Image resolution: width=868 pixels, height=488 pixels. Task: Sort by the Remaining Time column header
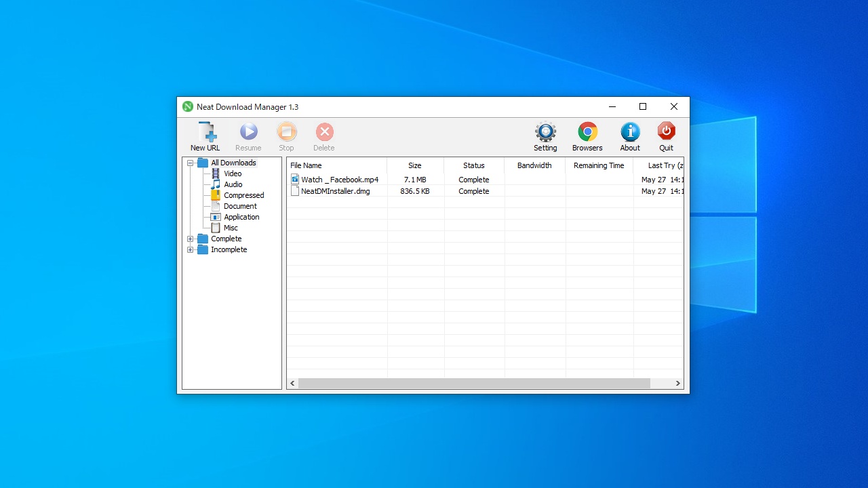click(x=599, y=165)
